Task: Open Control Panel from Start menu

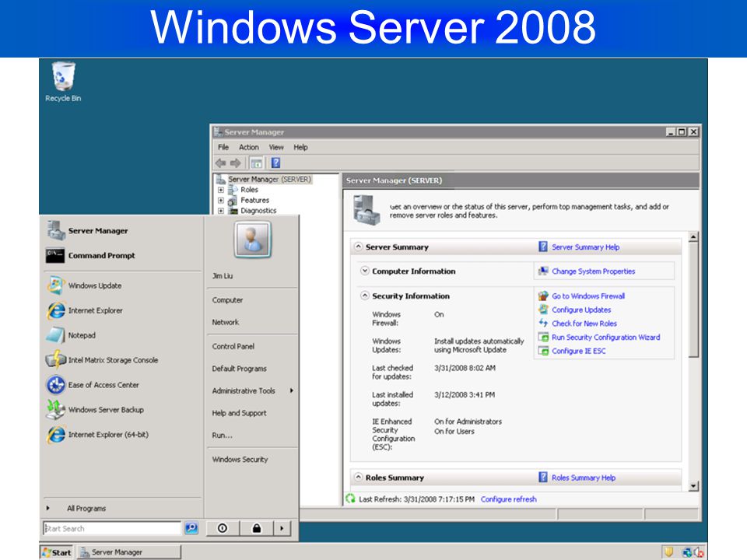Action: pos(233,346)
